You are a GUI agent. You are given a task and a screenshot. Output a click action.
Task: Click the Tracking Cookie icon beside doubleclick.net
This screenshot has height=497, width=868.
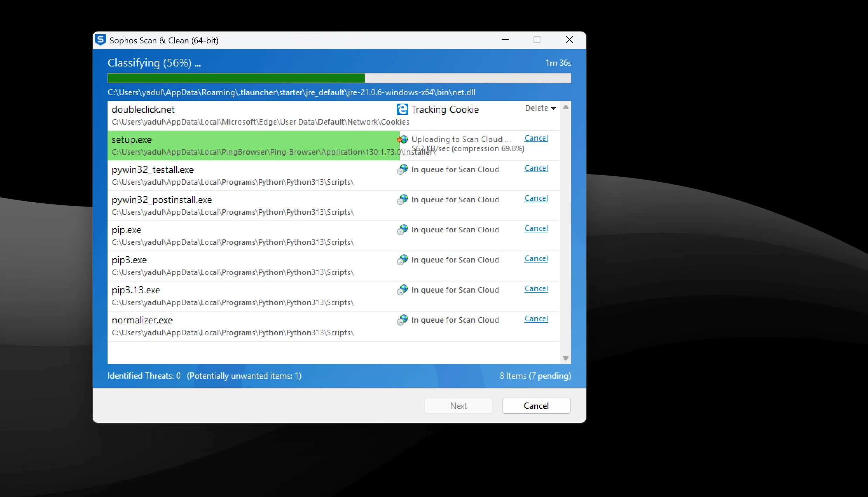pyautogui.click(x=402, y=109)
